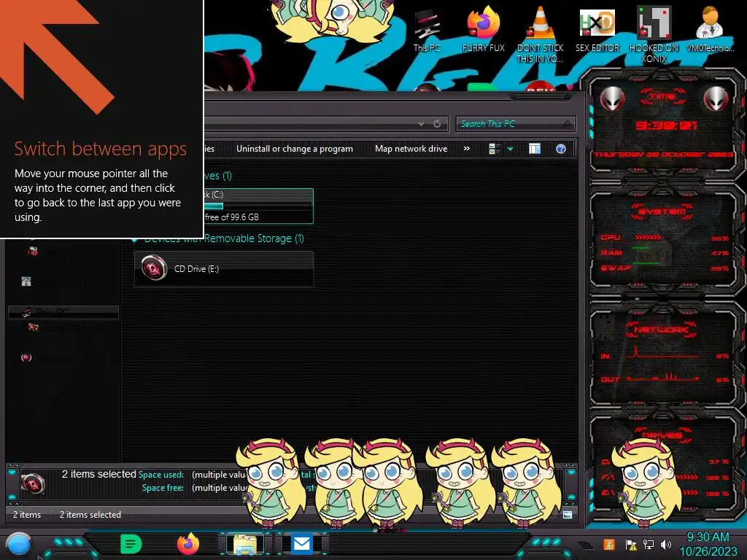
Task: Click OUT traffic graph in NETWORK widget
Action: pos(663,377)
